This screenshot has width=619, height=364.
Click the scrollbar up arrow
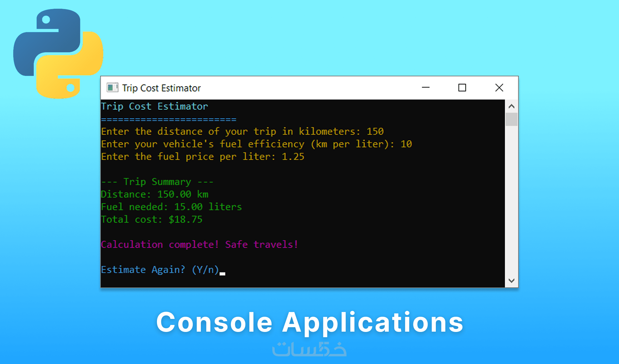pos(512,106)
